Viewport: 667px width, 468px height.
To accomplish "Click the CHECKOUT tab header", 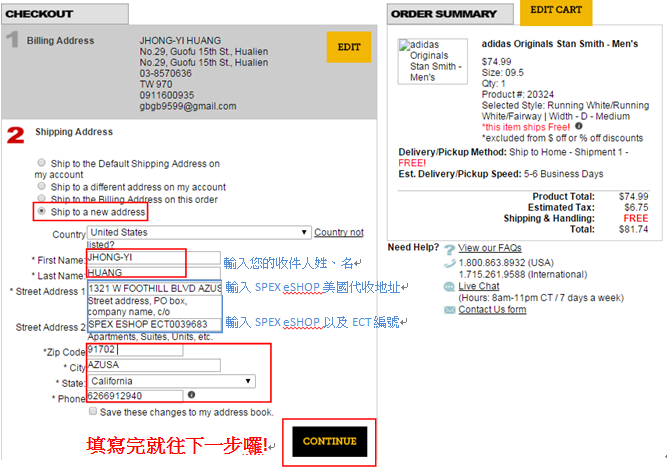I will click(x=65, y=14).
